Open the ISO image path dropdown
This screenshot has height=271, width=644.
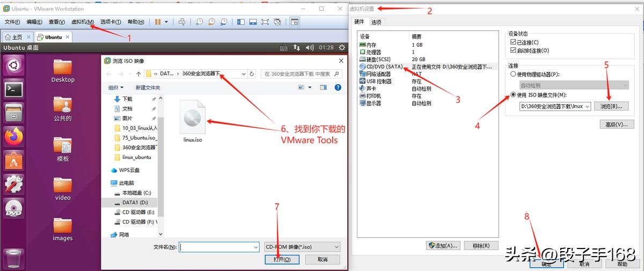(x=588, y=107)
